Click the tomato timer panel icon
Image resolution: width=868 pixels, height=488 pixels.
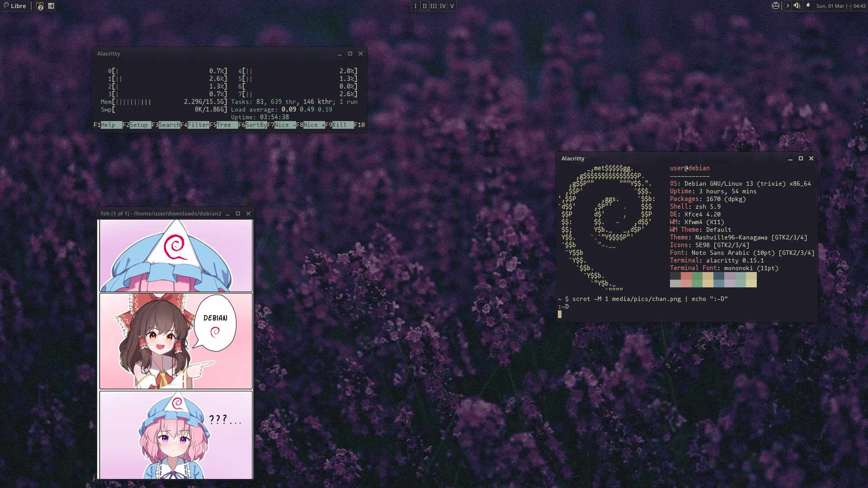point(776,6)
